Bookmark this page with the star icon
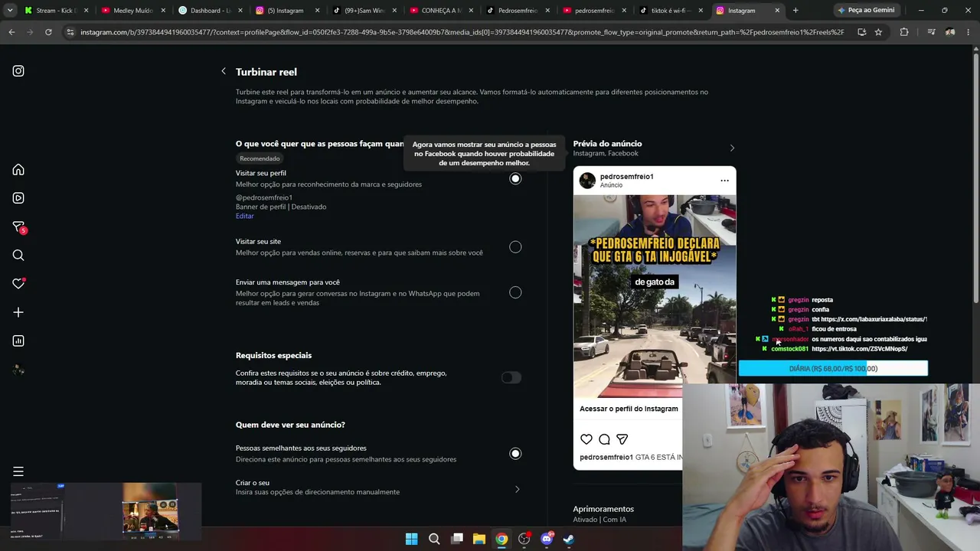Viewport: 980px width, 551px height. pos(878,32)
